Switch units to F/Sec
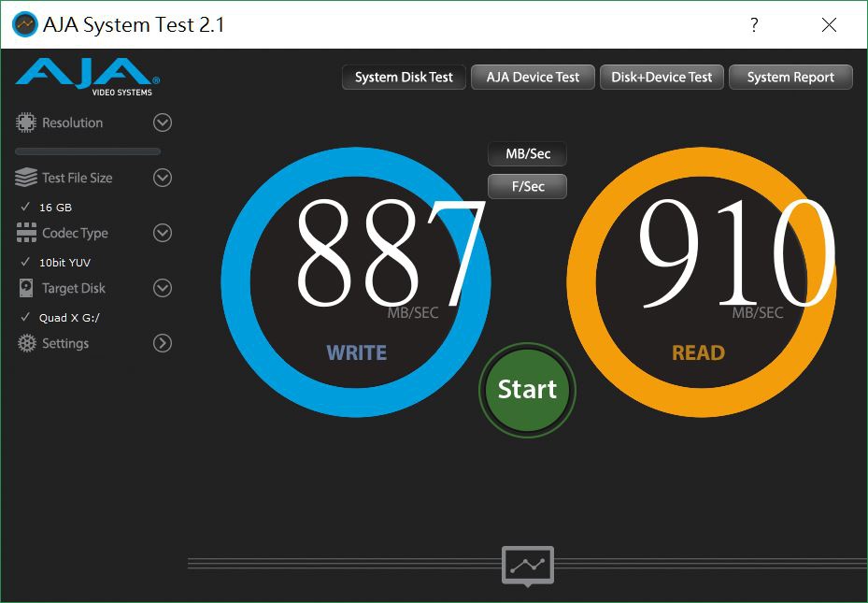 click(528, 187)
